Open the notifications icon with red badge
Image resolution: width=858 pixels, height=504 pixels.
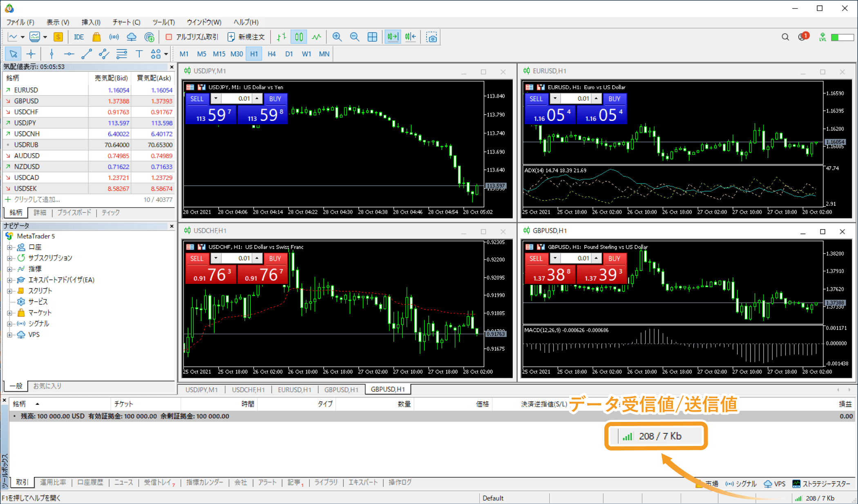[x=803, y=37]
